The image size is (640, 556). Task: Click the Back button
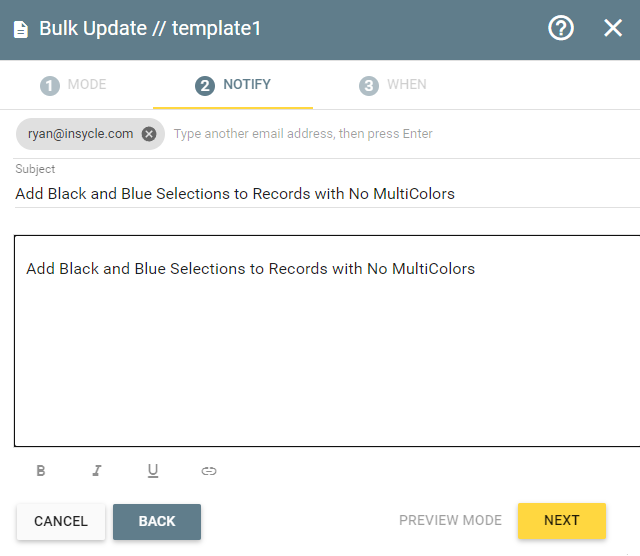[x=157, y=521]
